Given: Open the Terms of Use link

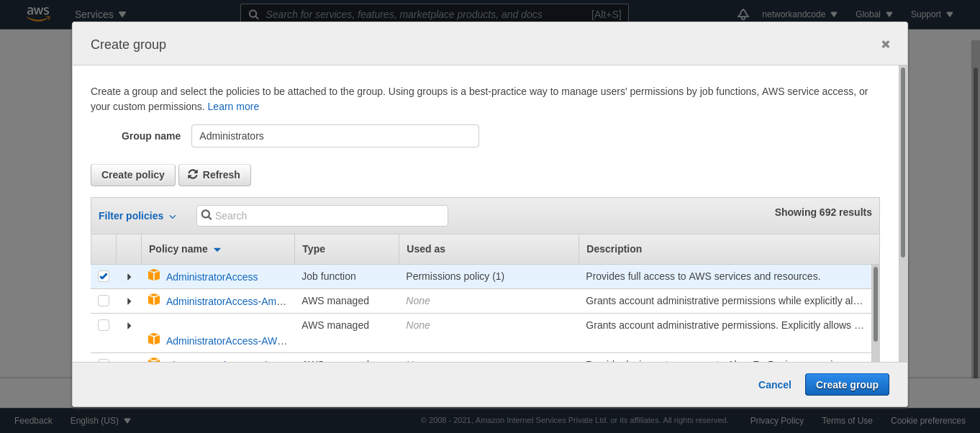Looking at the screenshot, I should click(x=847, y=421).
